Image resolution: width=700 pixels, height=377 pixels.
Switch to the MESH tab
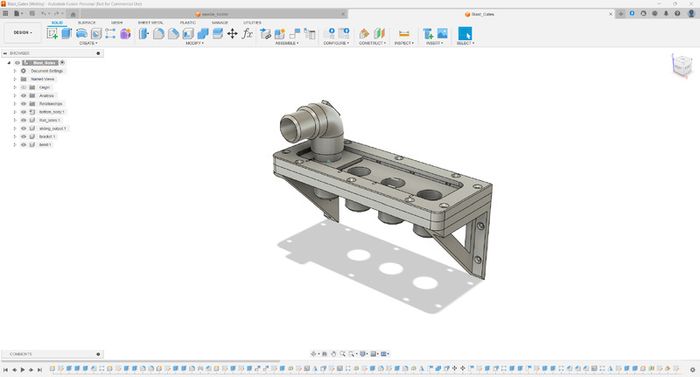point(117,22)
